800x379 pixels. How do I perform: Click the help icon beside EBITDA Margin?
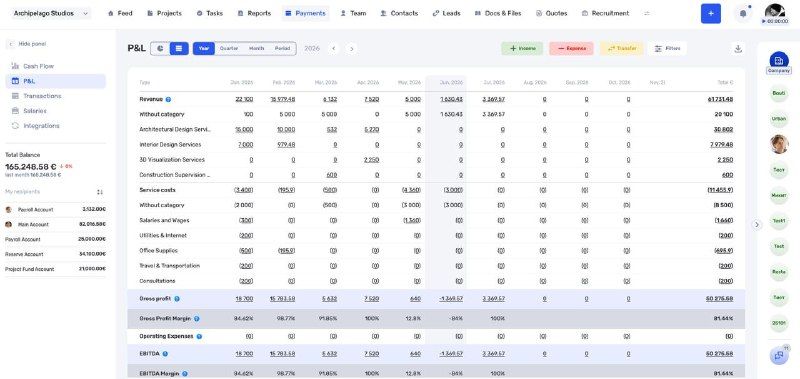[185, 373]
